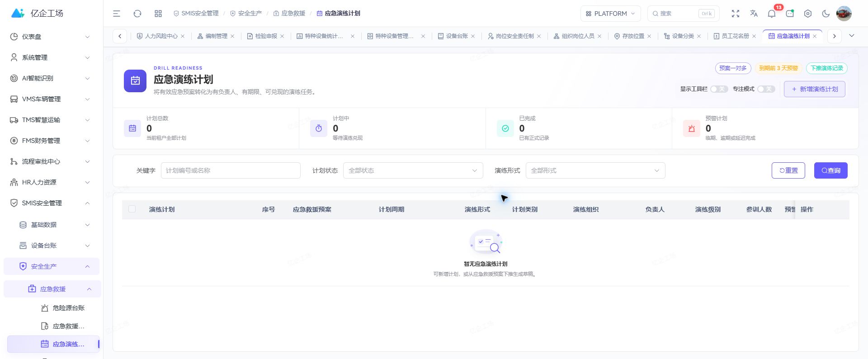Switch to the 检验申报 tab
Viewport: 868px width, 359px height.
click(x=266, y=36)
